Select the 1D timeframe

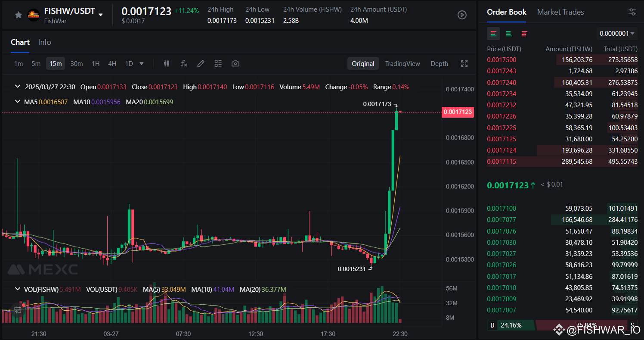point(129,63)
